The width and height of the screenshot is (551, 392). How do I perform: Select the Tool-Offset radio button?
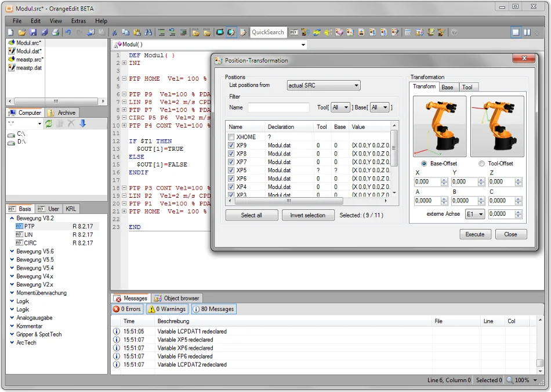pos(481,164)
